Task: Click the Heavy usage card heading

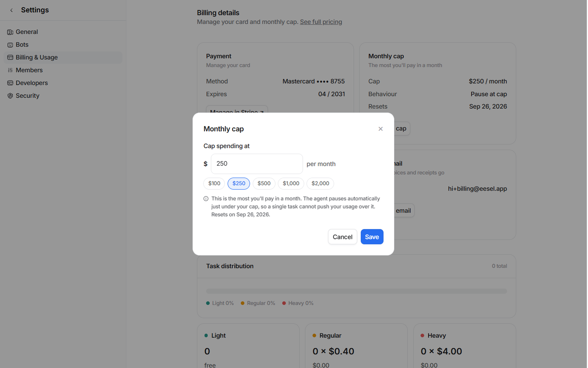Action: [436, 335]
